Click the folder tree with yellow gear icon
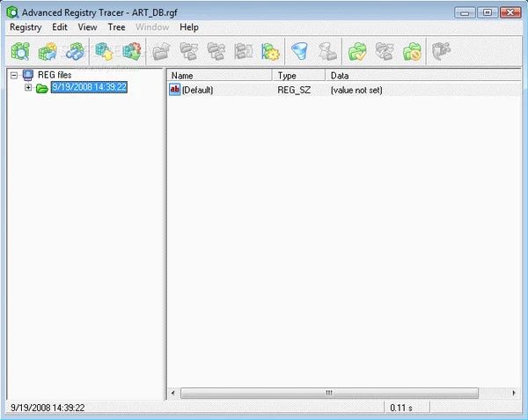Viewport: 528px width, 420px height. click(x=270, y=52)
